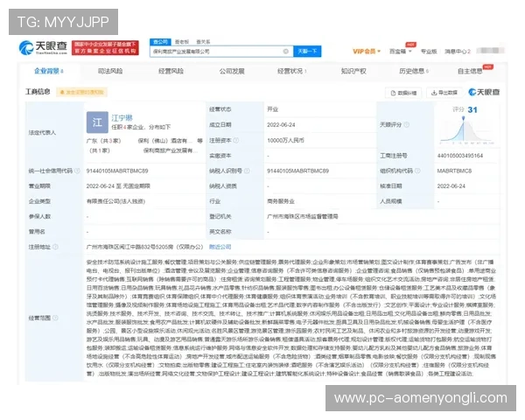The height and width of the screenshot is (420, 525).
Task: Click the orange warning tag beside 工商信息
Action: (x=81, y=92)
